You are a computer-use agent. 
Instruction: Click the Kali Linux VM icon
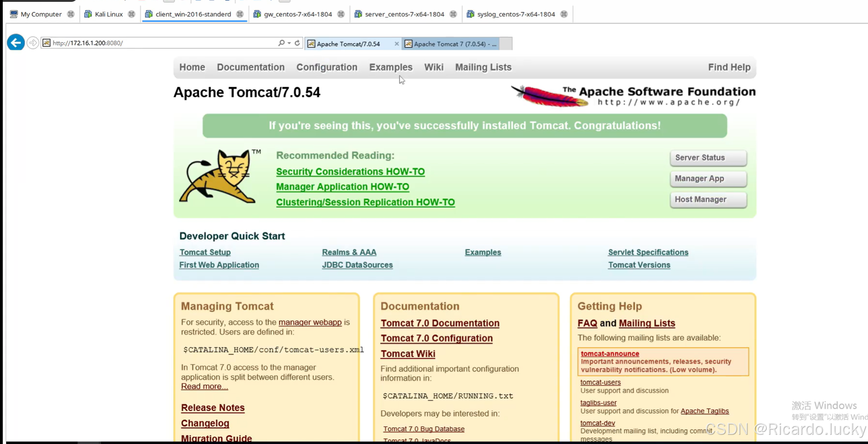pyautogui.click(x=88, y=14)
